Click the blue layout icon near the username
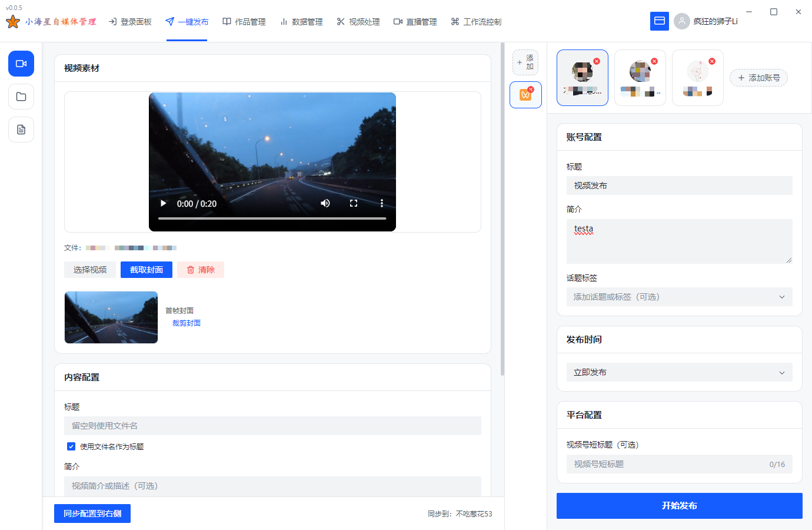 (x=660, y=21)
